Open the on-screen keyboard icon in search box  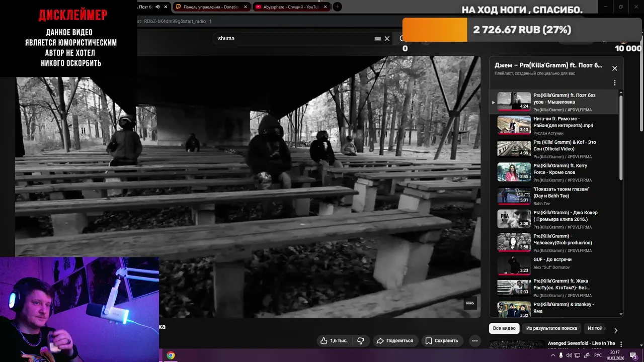click(x=378, y=38)
